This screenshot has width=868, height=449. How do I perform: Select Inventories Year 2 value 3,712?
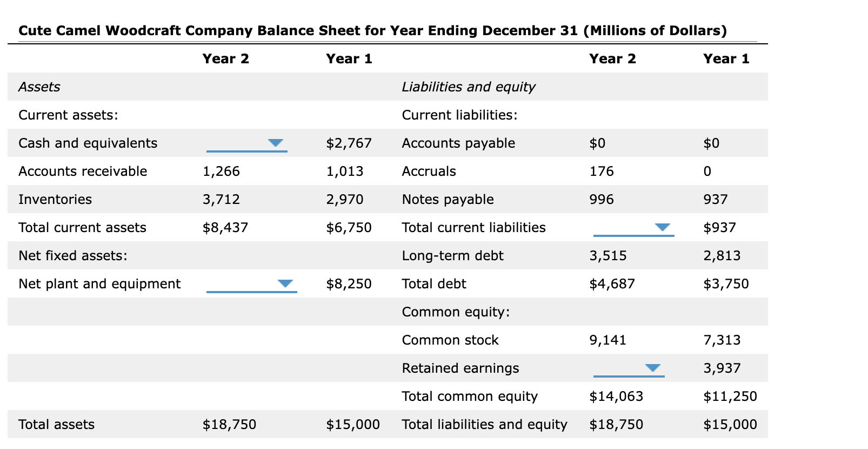coord(221,200)
